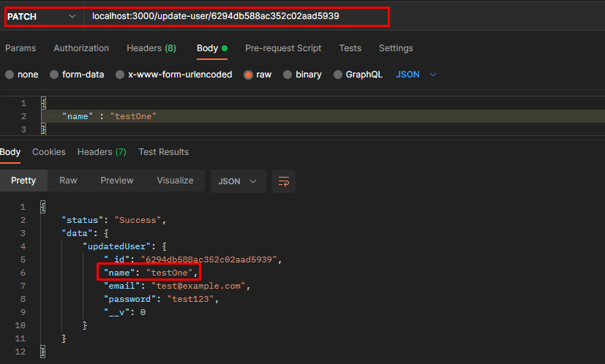Open the Pre-request Script tab

[x=283, y=48]
